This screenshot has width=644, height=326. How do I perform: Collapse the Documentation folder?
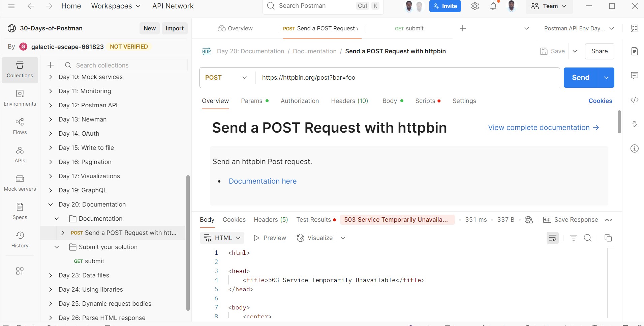57,219
